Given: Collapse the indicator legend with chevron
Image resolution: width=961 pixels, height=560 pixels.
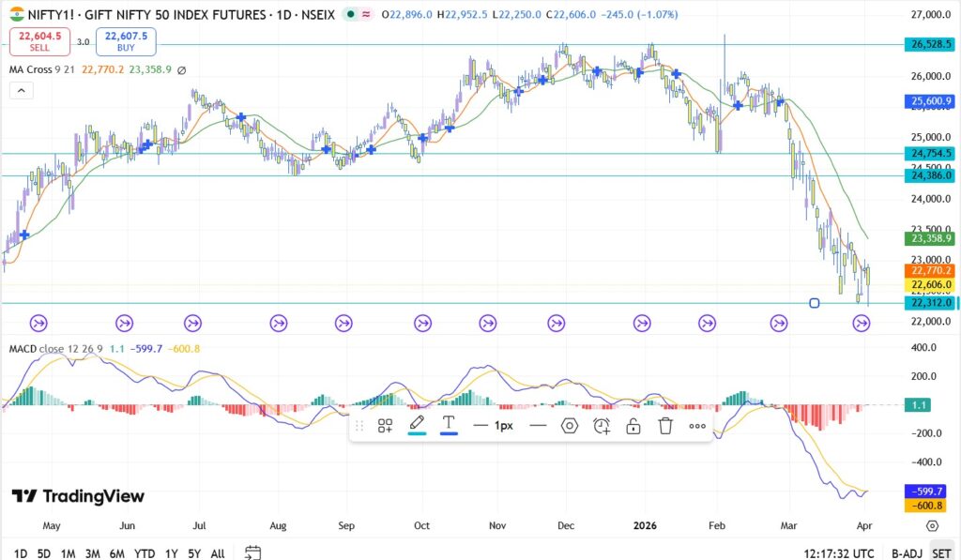Looking at the screenshot, I should click(x=21, y=90).
